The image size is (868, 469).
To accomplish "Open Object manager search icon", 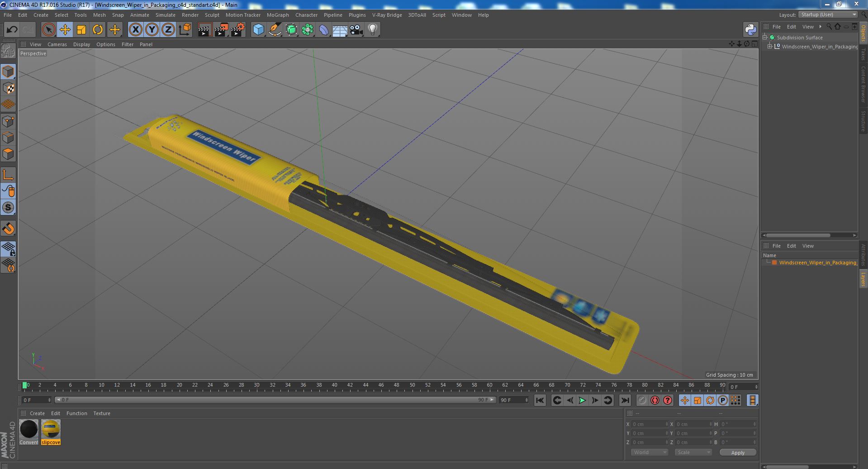I will click(x=829, y=27).
